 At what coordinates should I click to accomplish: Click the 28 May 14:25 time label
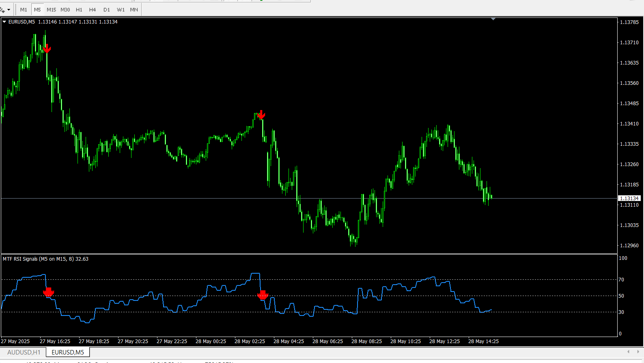click(484, 341)
